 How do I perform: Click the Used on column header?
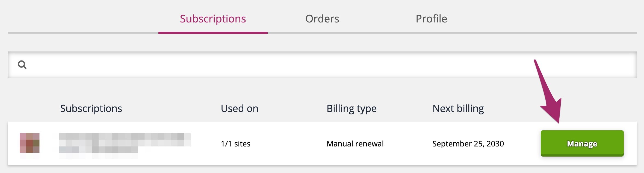point(240,108)
